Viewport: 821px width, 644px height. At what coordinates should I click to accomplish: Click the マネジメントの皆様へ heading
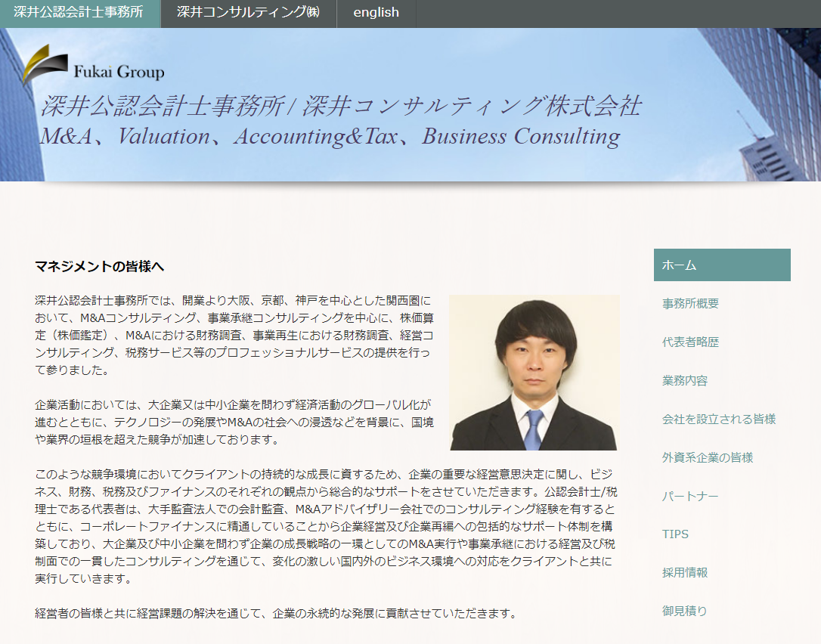[99, 267]
